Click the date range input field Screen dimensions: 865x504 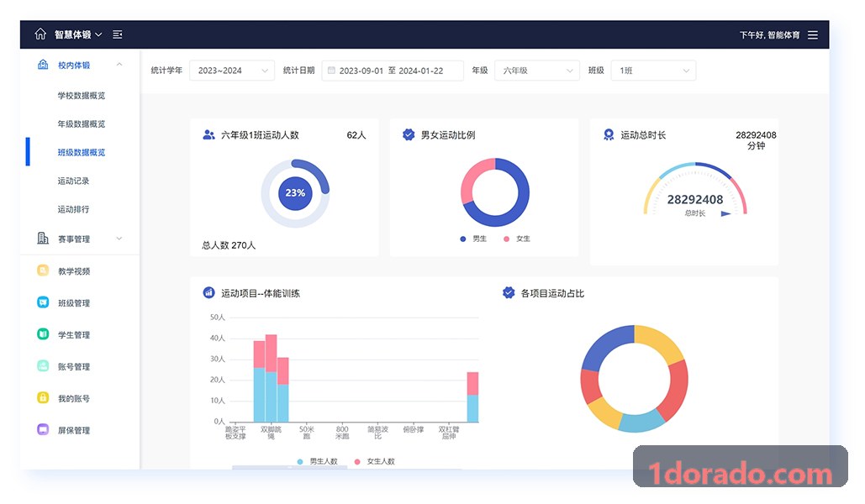pos(393,71)
